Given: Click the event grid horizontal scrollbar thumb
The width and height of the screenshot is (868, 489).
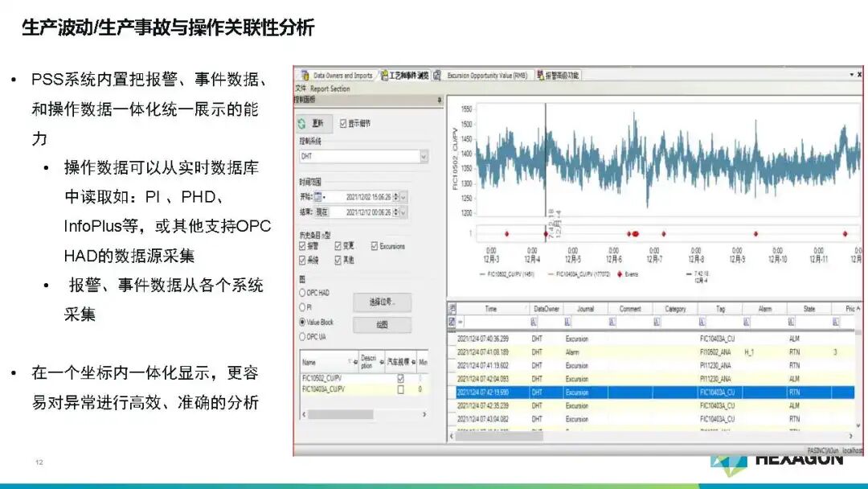Looking at the screenshot, I should (x=499, y=437).
